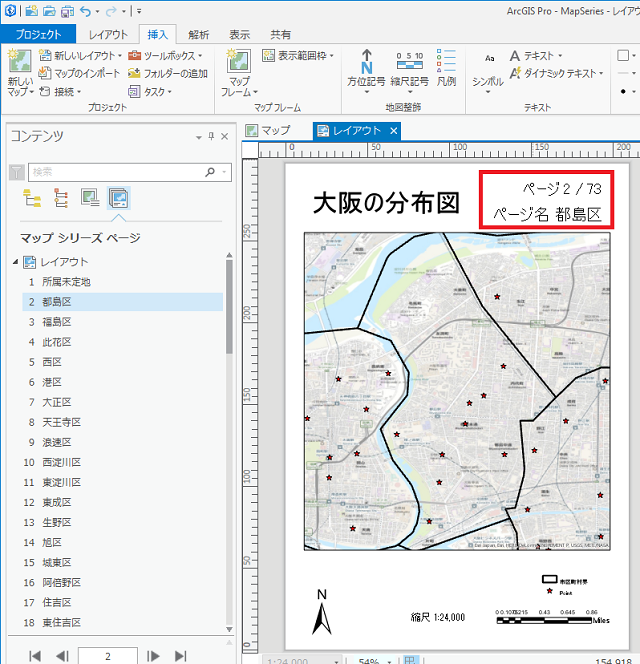Select page 4 此花区
The height and width of the screenshot is (664, 640).
(x=122, y=342)
